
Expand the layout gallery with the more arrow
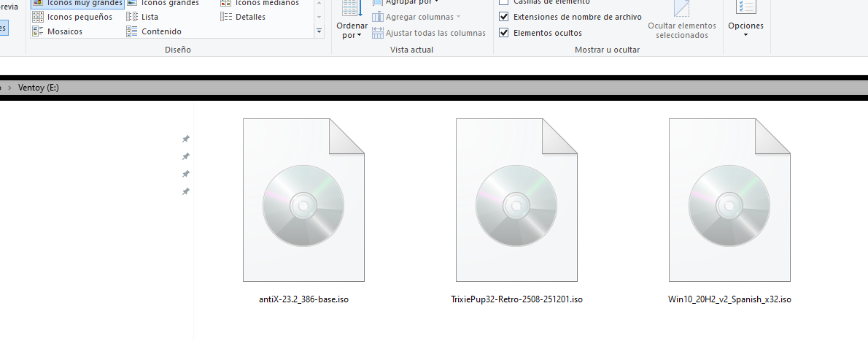click(x=319, y=31)
